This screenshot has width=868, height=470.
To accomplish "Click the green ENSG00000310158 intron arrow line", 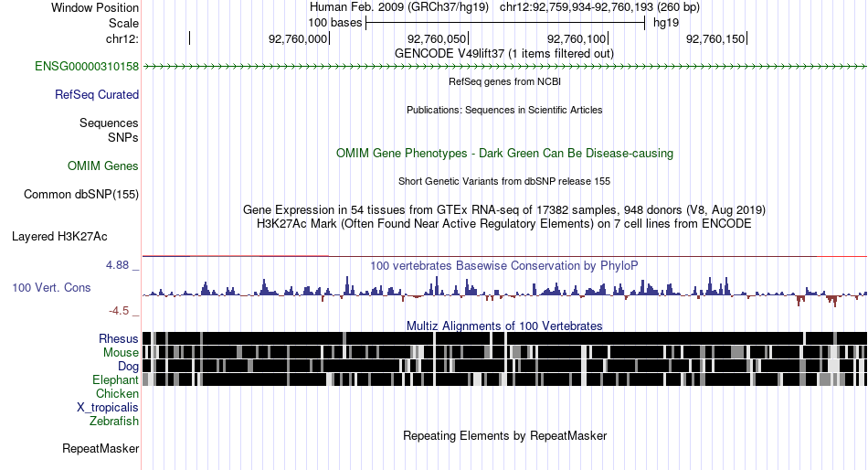I will [x=504, y=67].
